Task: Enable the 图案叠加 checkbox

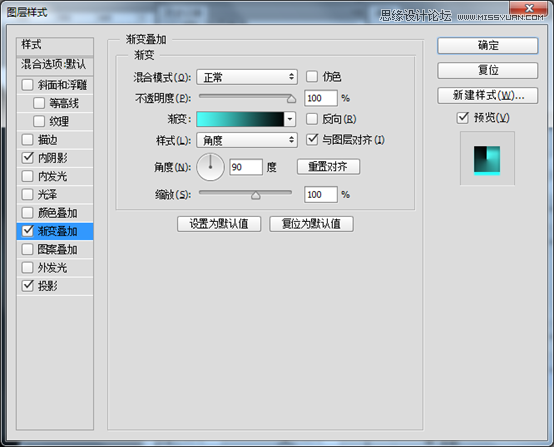Action: point(28,249)
